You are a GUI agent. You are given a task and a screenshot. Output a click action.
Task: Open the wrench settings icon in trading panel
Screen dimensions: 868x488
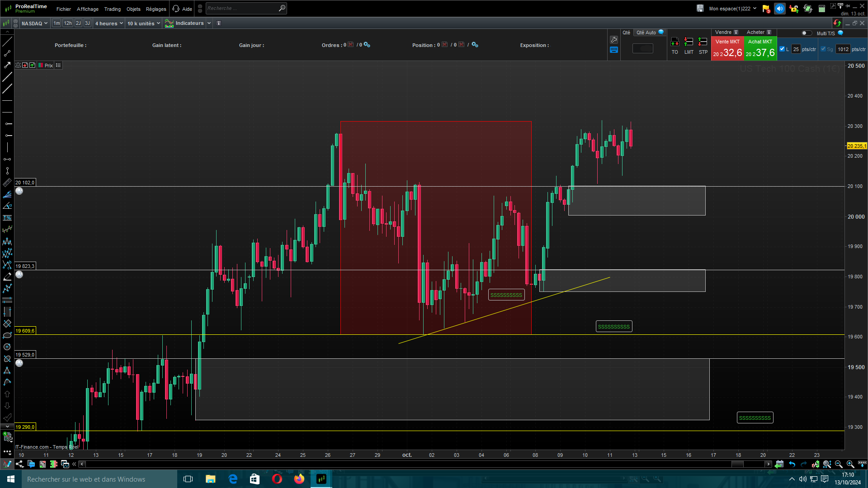(613, 40)
